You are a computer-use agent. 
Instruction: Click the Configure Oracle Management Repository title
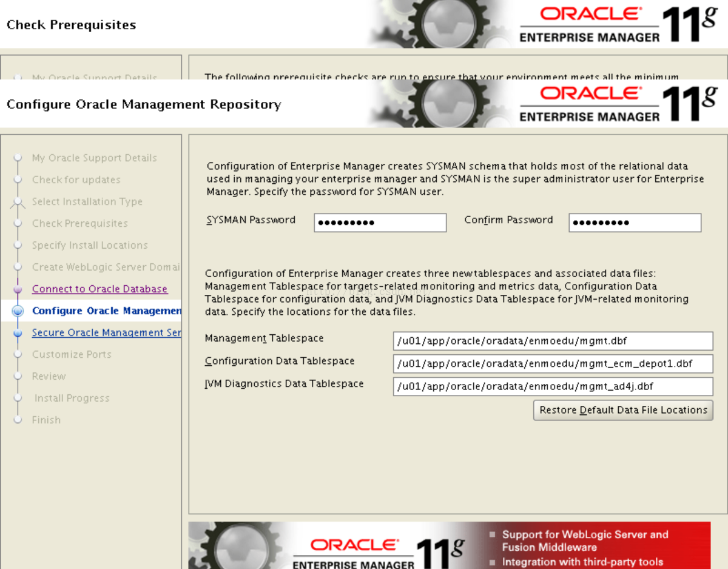pyautogui.click(x=144, y=104)
